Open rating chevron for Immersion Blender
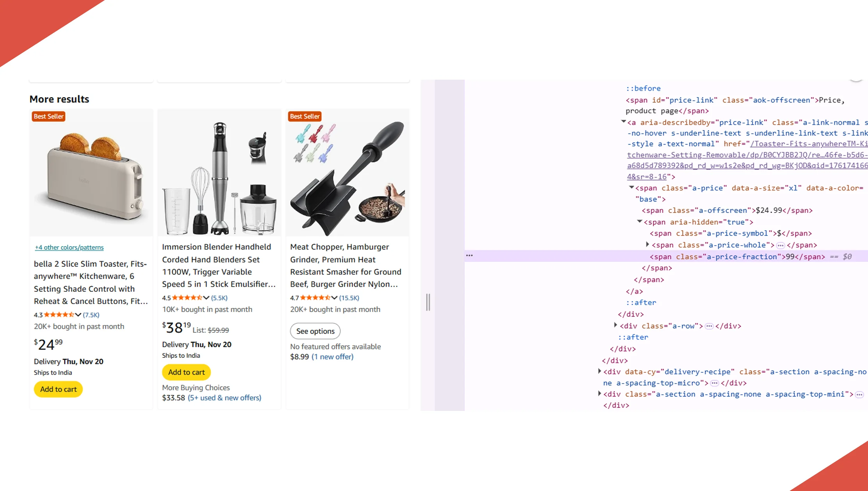This screenshot has width=868, height=491. pos(206,298)
